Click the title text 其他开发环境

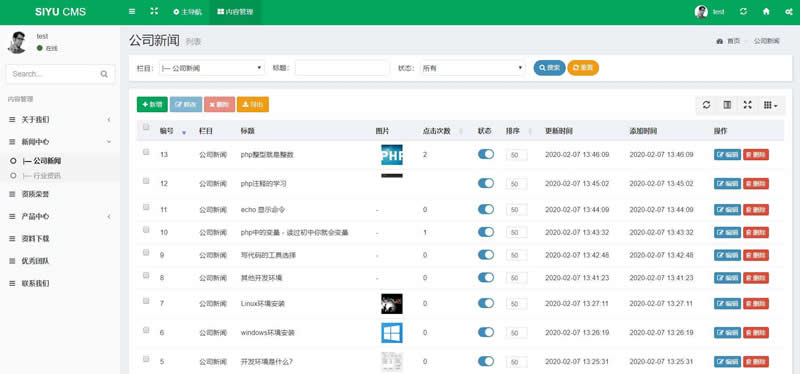pos(261,278)
